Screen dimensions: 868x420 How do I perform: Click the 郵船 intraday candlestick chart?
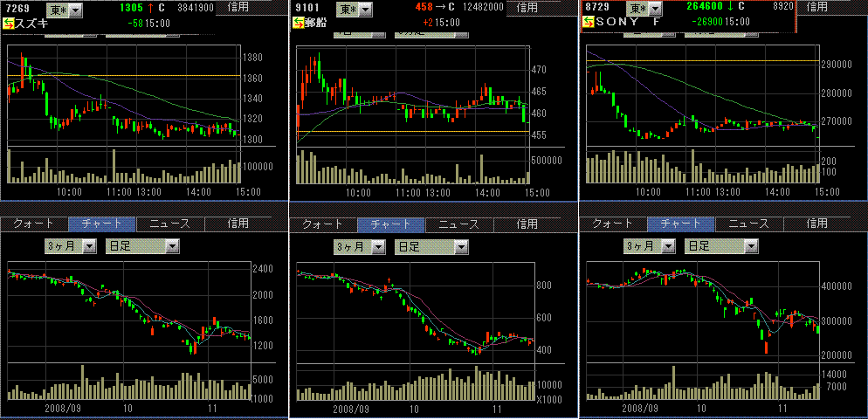pos(414,95)
